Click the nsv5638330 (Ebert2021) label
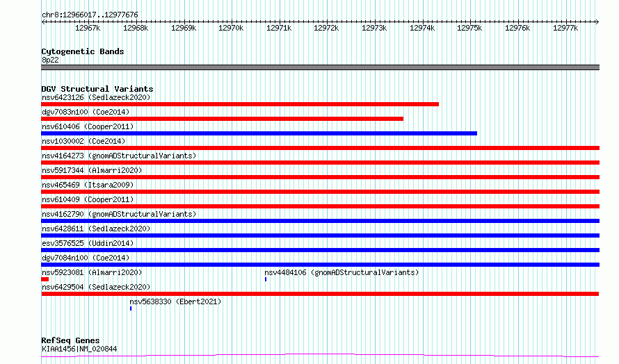This screenshot has width=619, height=364. coord(175,301)
